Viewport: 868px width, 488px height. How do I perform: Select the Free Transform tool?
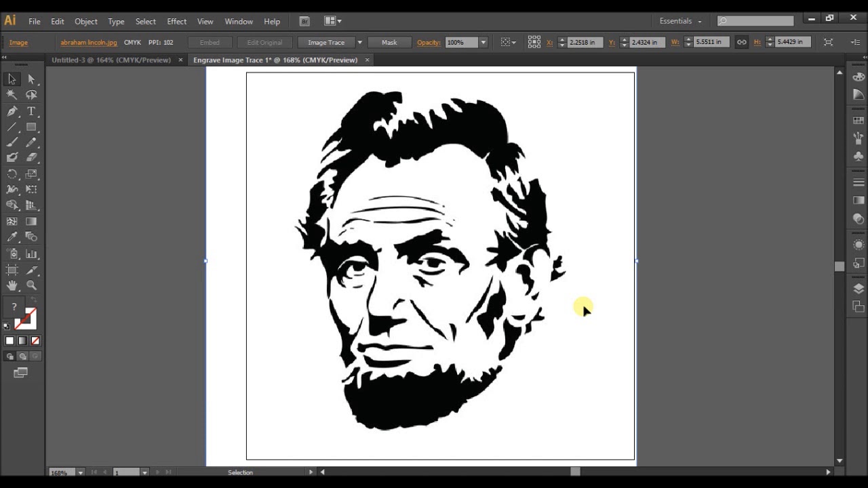(31, 190)
